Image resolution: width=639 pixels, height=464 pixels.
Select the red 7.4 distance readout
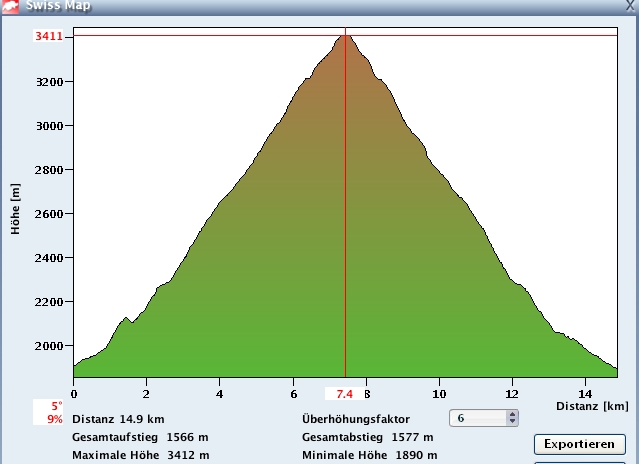(343, 394)
